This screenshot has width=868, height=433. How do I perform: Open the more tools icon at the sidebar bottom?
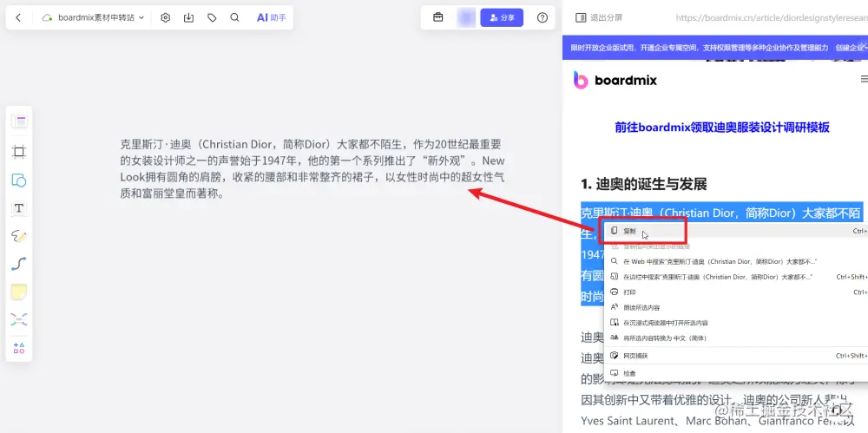tap(19, 348)
